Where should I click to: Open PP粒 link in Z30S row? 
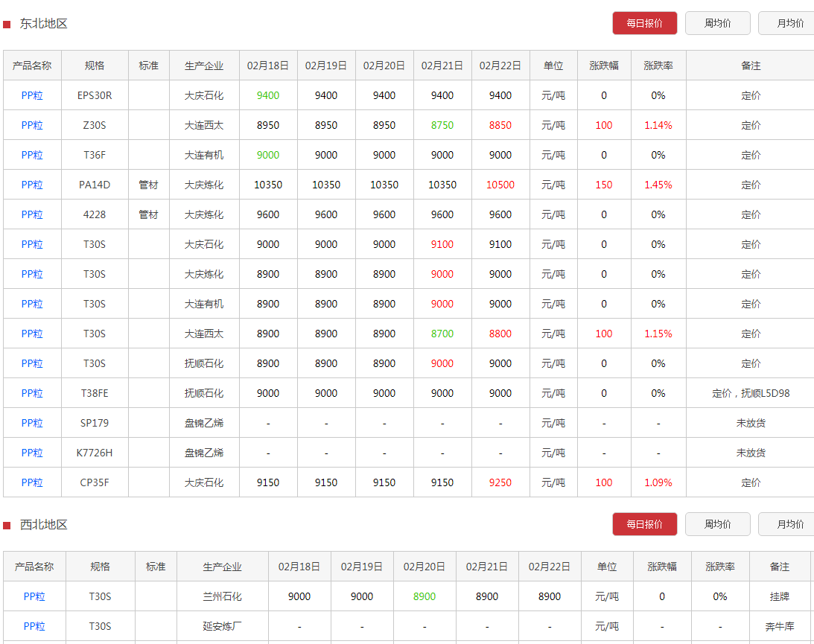tap(32, 125)
